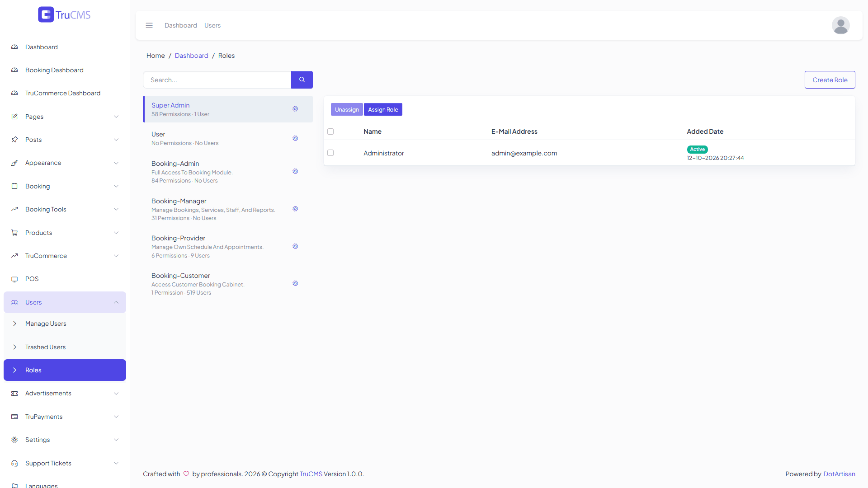Open settings gear for Booking-Manager role
Image resolution: width=868 pixels, height=488 pixels.
(295, 209)
